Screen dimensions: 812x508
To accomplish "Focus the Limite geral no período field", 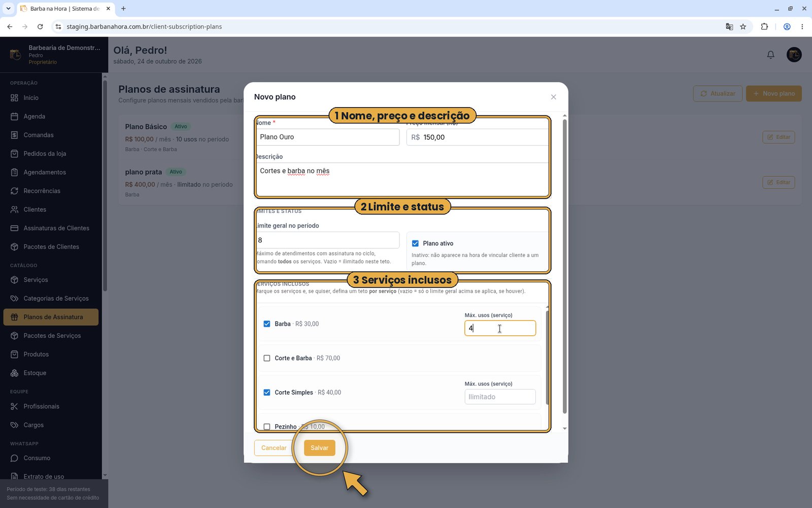I will pyautogui.click(x=328, y=240).
